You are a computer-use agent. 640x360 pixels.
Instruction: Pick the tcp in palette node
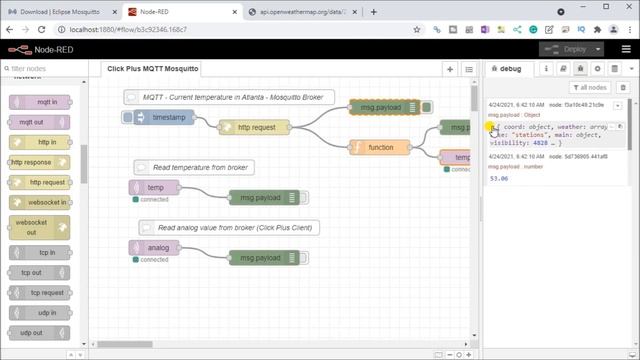tap(40, 253)
